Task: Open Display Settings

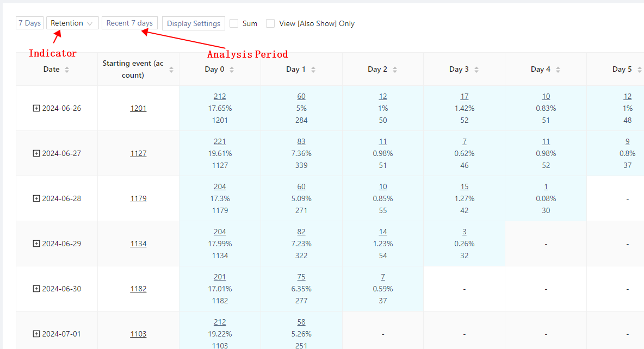Action: 194,23
